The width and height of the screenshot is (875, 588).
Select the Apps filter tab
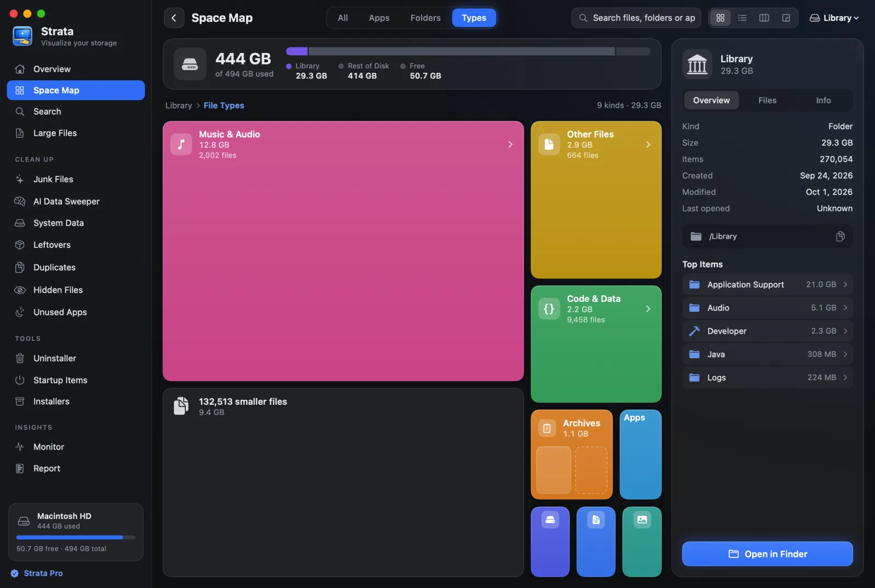[x=379, y=18]
